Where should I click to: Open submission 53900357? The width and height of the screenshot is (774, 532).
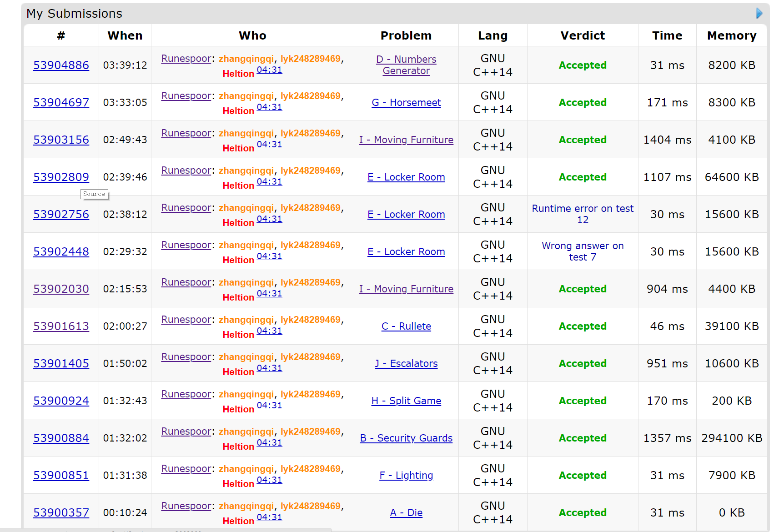point(61,513)
